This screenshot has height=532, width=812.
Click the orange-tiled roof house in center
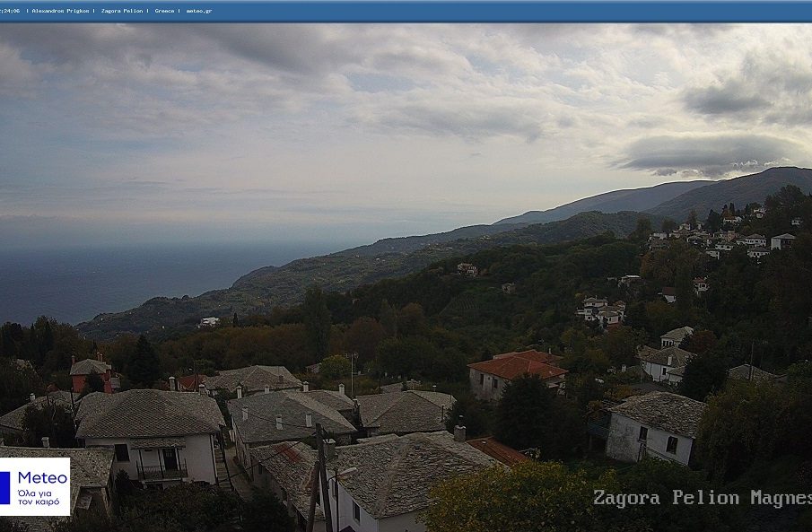[515, 370]
